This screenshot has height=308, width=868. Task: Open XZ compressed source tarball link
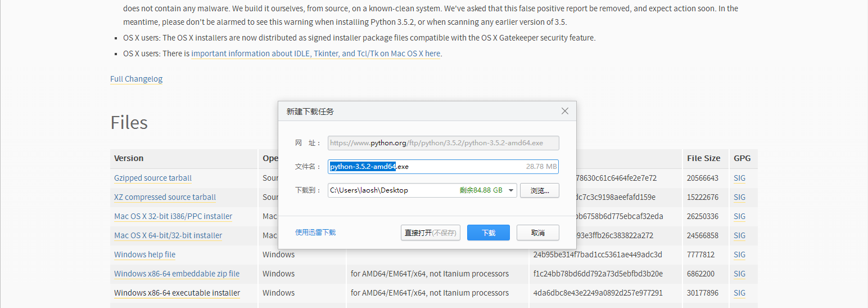[x=165, y=197]
